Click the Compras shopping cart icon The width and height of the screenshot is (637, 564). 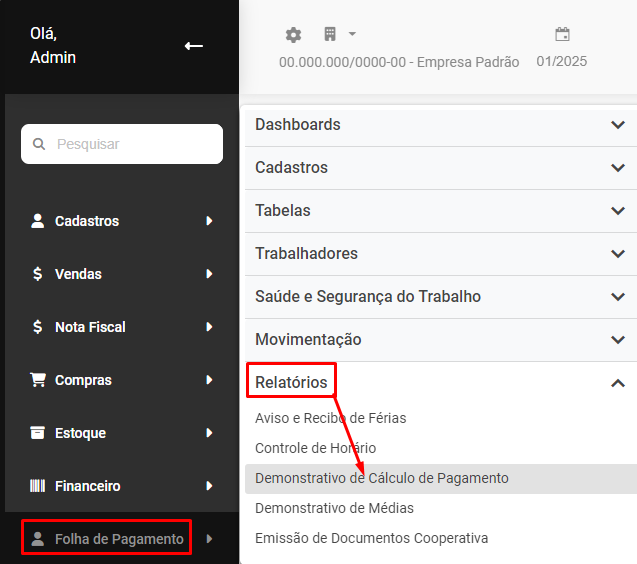tap(38, 380)
